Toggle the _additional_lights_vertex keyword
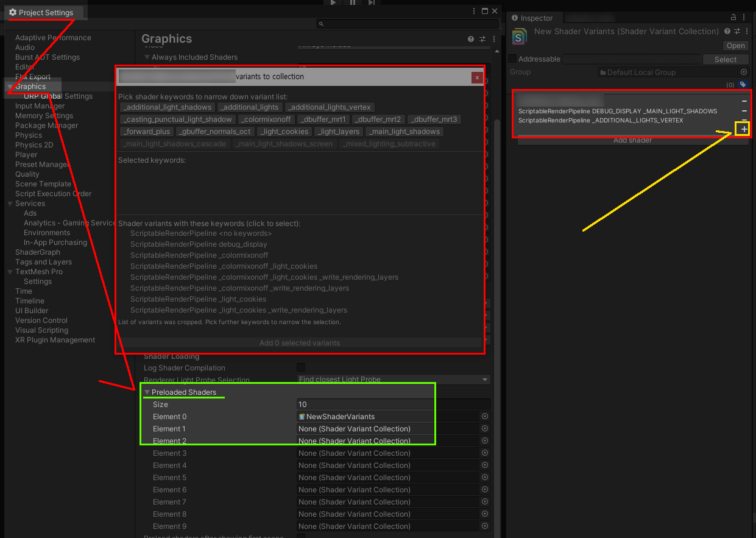The height and width of the screenshot is (538, 756). click(330, 107)
